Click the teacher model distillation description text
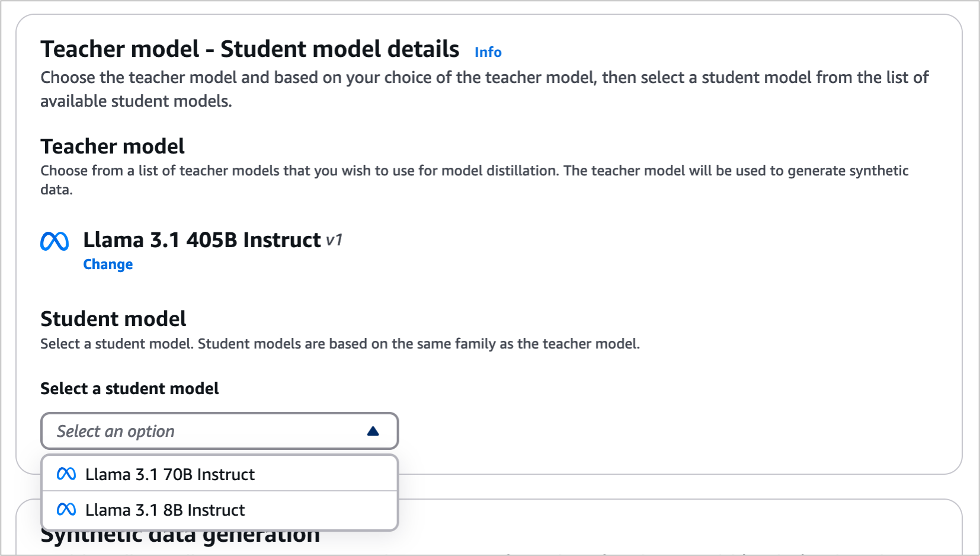Screen dimensions: 980x556 click(x=474, y=171)
